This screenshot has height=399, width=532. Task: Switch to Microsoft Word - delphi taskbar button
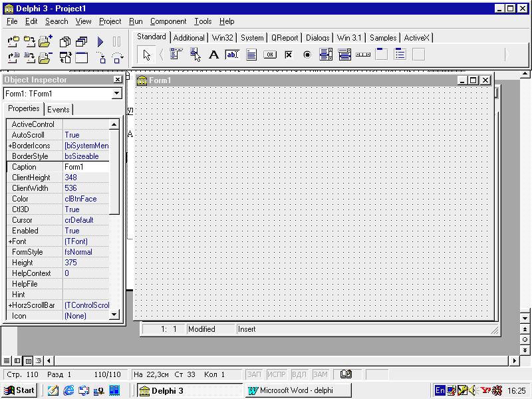click(x=298, y=390)
